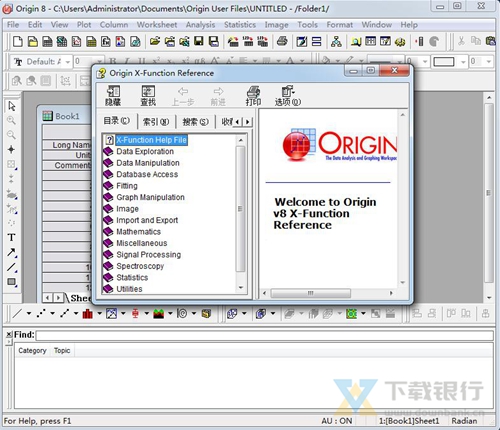Open the Statistics book in contents

132,277
